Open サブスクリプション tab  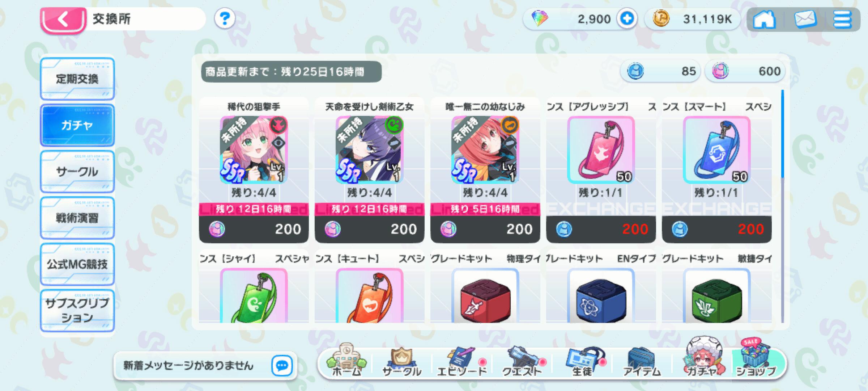[77, 311]
